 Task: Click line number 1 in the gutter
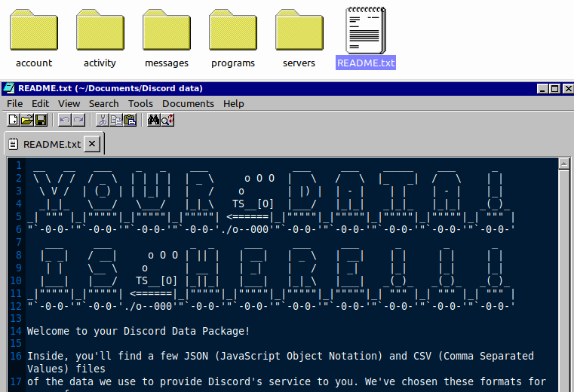pyautogui.click(x=19, y=165)
